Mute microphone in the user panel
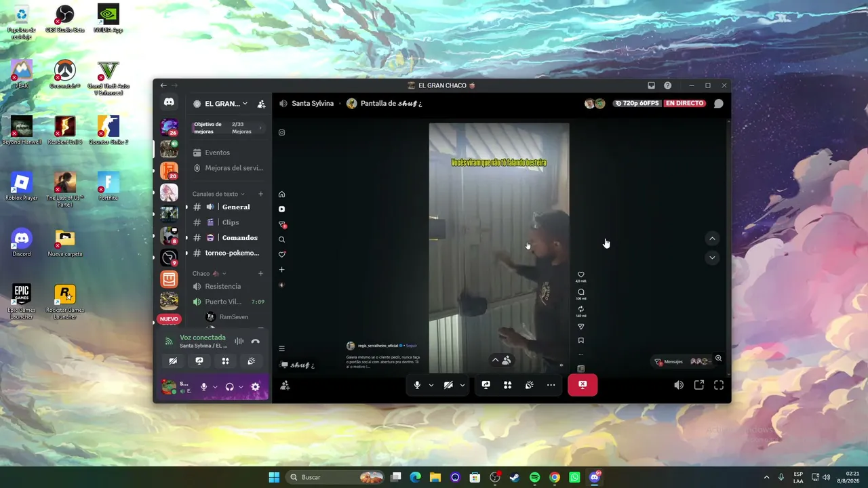The height and width of the screenshot is (488, 868). (203, 386)
